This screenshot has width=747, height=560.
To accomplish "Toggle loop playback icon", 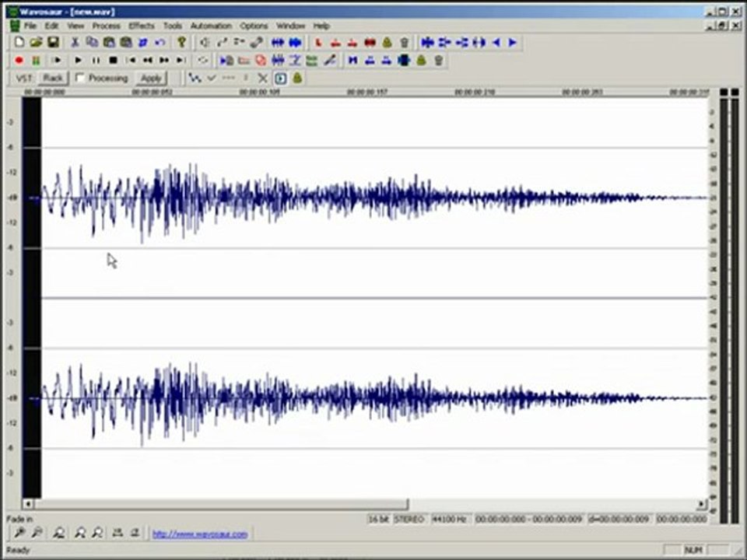I will click(x=203, y=61).
